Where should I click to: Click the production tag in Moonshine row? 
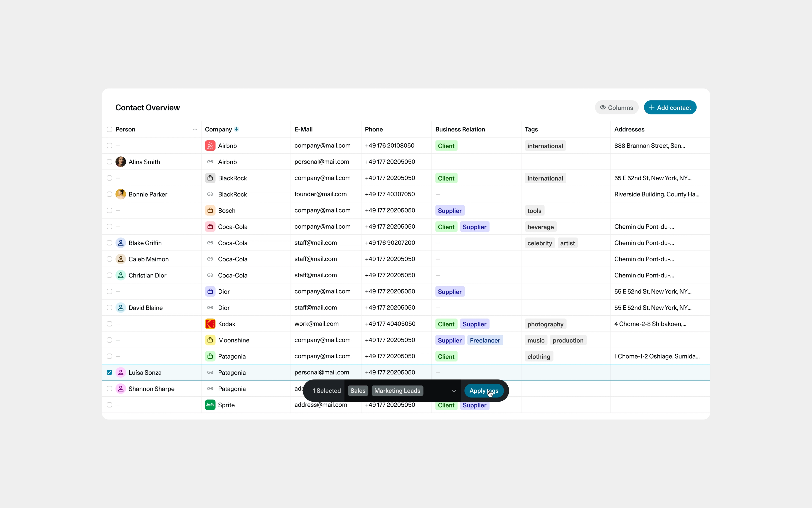(x=568, y=340)
